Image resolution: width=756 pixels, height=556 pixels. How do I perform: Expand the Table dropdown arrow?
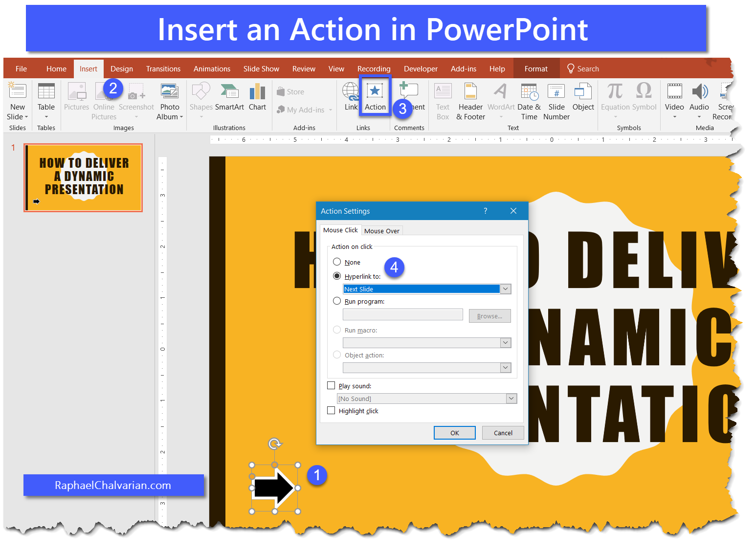pyautogui.click(x=46, y=117)
